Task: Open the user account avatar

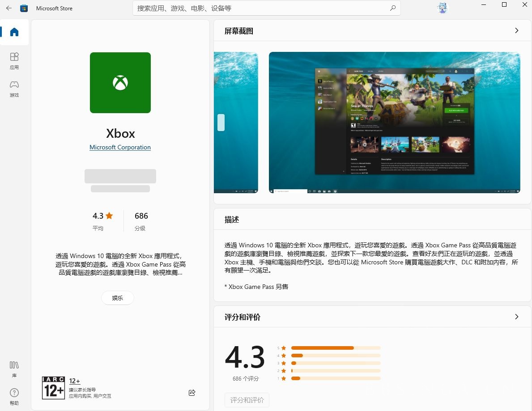Action: coord(442,8)
